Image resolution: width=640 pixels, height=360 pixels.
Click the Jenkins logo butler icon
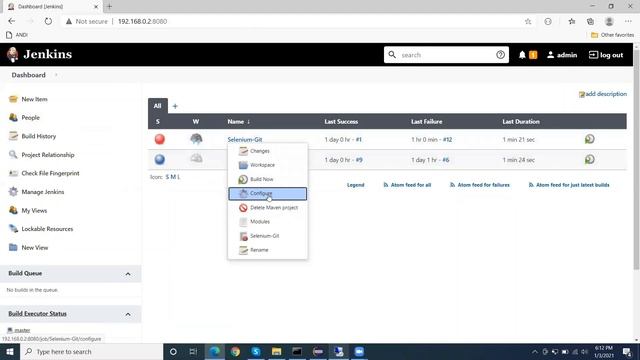[x=13, y=54]
